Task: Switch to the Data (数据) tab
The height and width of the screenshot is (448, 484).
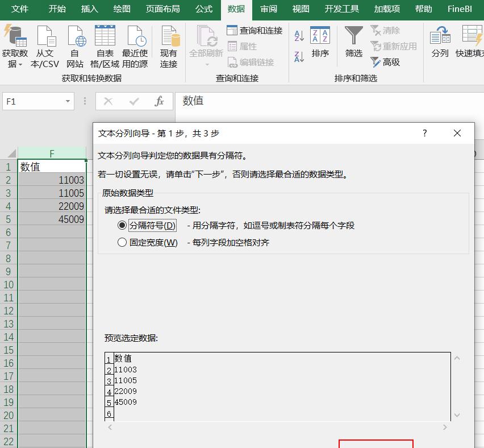Action: [x=236, y=9]
